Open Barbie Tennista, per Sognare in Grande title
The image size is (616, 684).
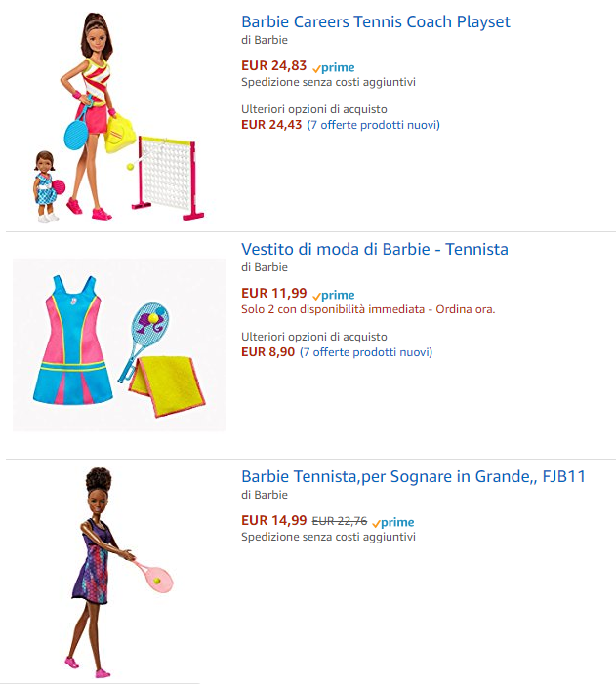click(413, 476)
